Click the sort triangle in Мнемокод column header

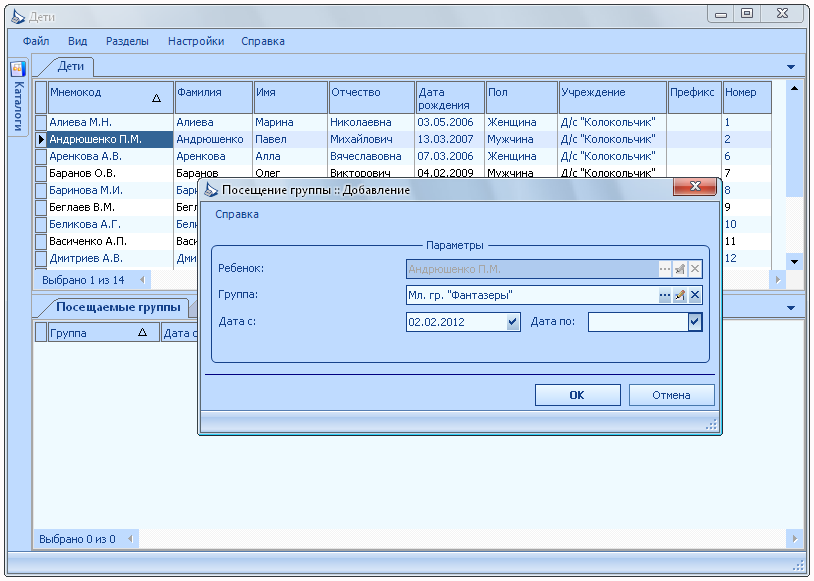tap(156, 98)
